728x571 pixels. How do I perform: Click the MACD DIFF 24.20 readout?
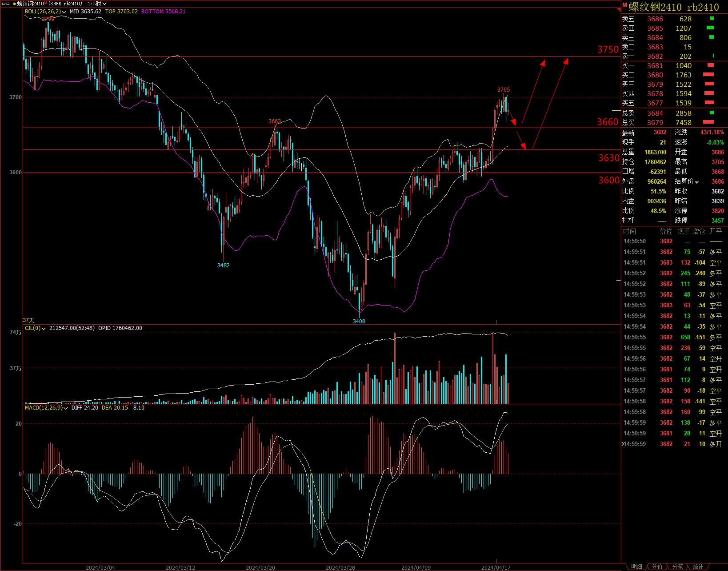(84, 408)
